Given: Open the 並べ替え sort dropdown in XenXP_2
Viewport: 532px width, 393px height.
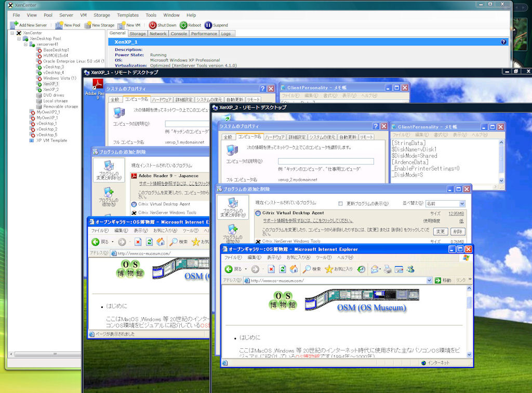Looking at the screenshot, I should 462,204.
